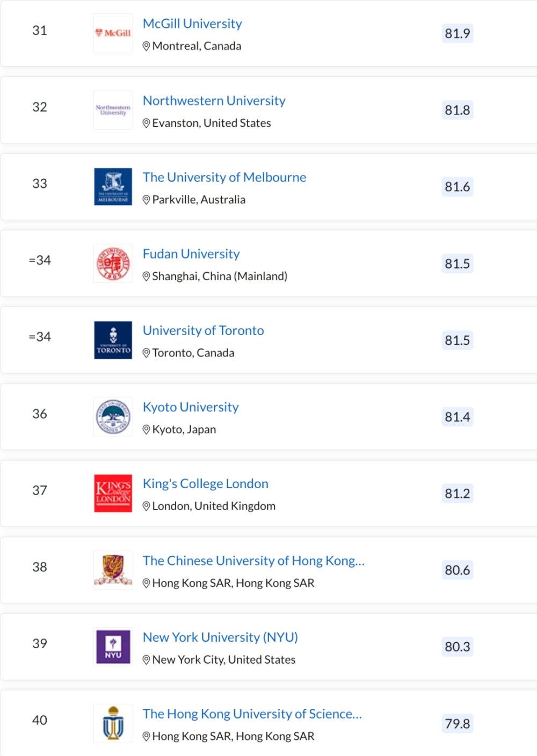This screenshot has height=756, width=537.
Task: Click the University of Toronto logo
Action: click(x=113, y=340)
